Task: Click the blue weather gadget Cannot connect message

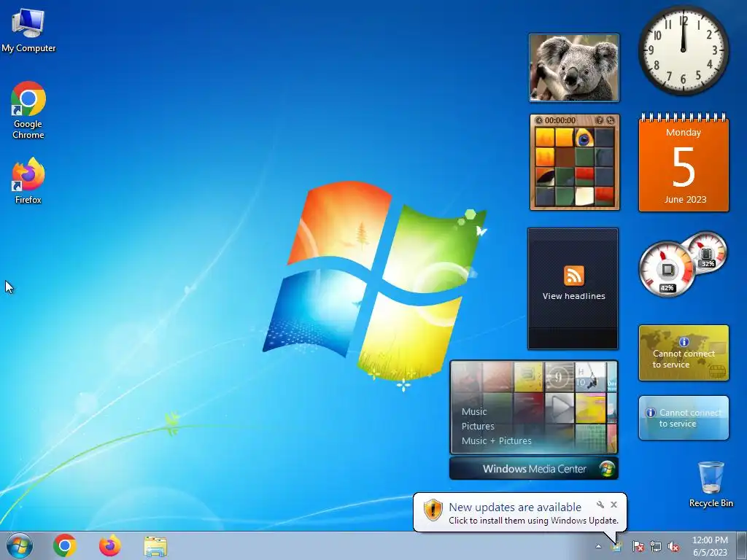Action: [690, 418]
